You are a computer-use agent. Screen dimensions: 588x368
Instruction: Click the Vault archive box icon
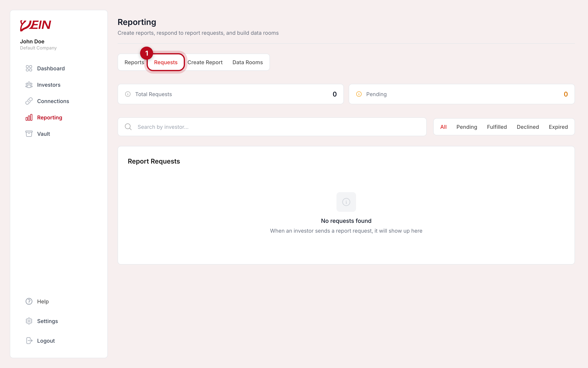(29, 134)
